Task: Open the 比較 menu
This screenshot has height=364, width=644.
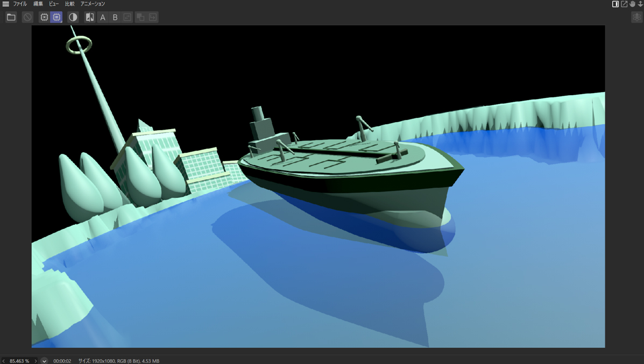Action: [70, 4]
